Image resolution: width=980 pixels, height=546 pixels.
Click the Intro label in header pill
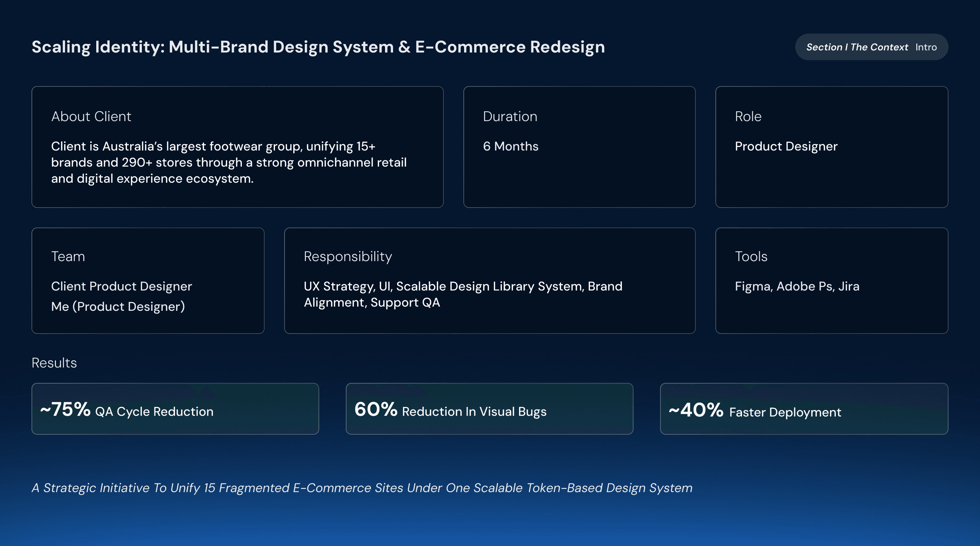pos(926,47)
